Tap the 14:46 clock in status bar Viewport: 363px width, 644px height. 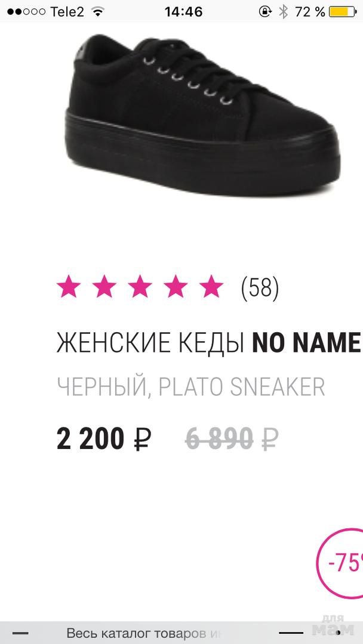[x=184, y=11]
